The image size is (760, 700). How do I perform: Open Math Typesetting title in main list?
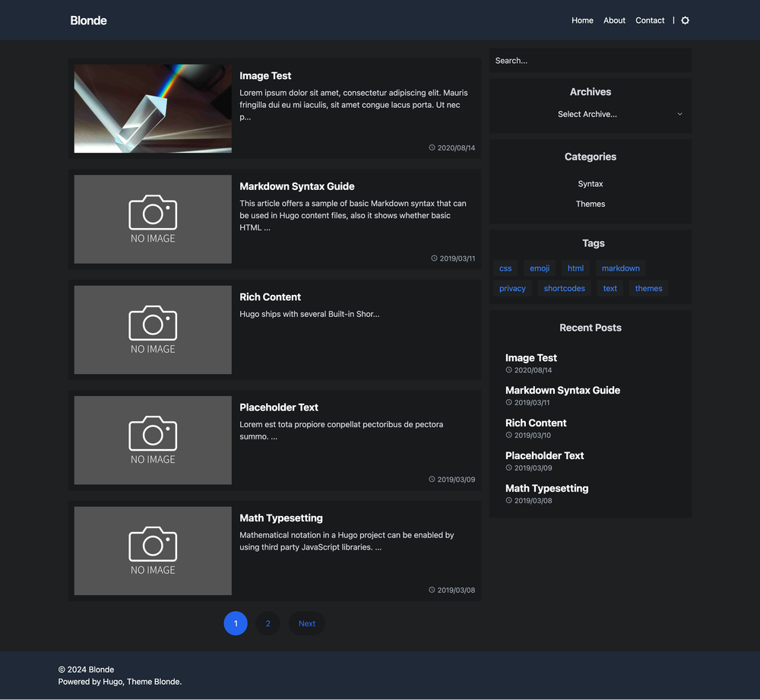[x=280, y=518]
